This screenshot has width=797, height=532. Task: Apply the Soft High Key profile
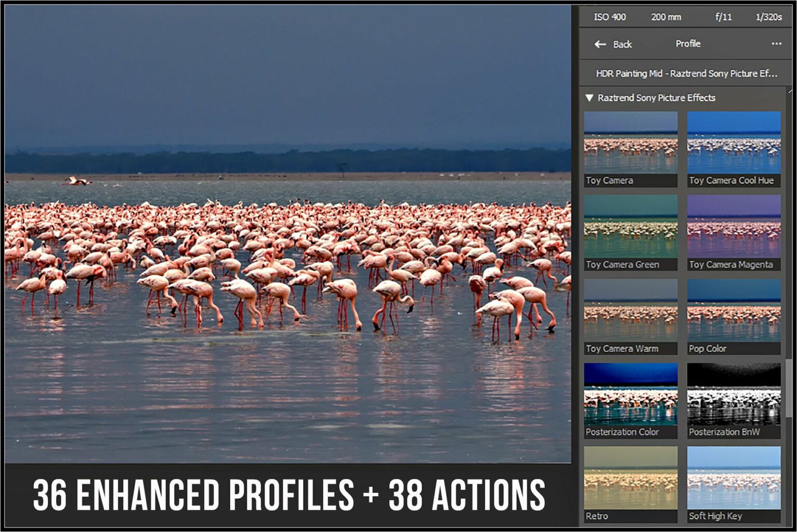coord(733,475)
